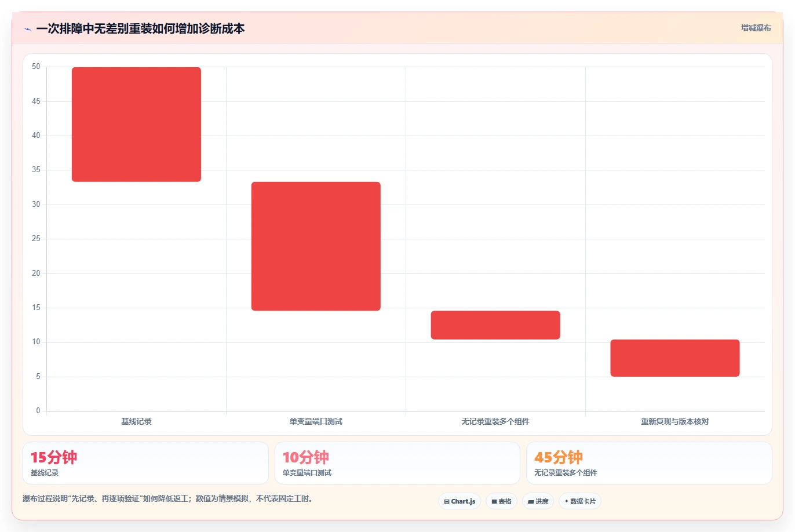795x532 pixels.
Task: Select the Chart.js tag chip
Action: [460, 501]
